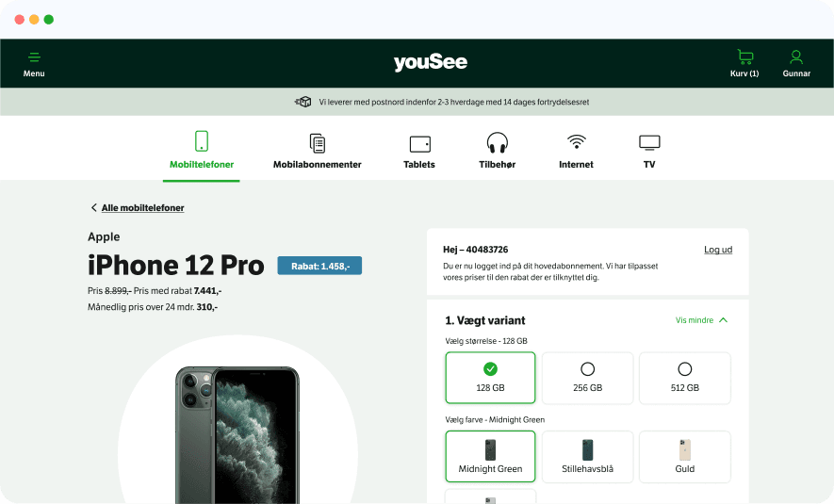The image size is (834, 504).
Task: Open the Gunnar user profile icon
Action: tap(796, 57)
